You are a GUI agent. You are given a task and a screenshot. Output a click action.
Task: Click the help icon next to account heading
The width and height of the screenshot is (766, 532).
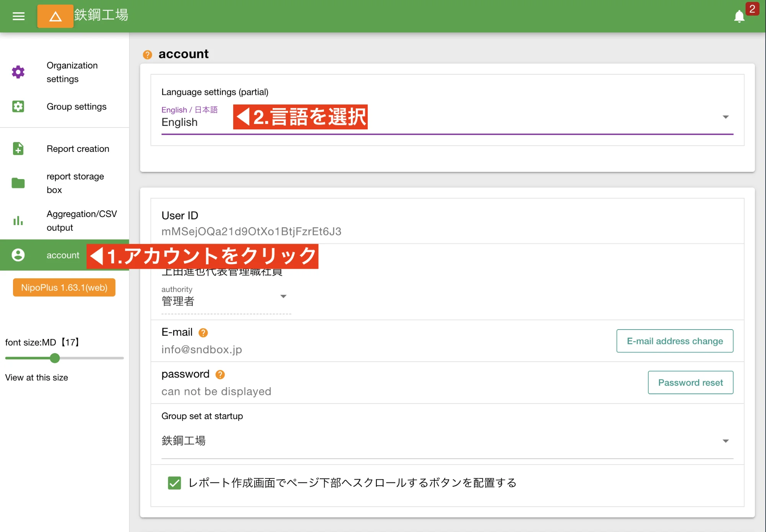(x=147, y=55)
